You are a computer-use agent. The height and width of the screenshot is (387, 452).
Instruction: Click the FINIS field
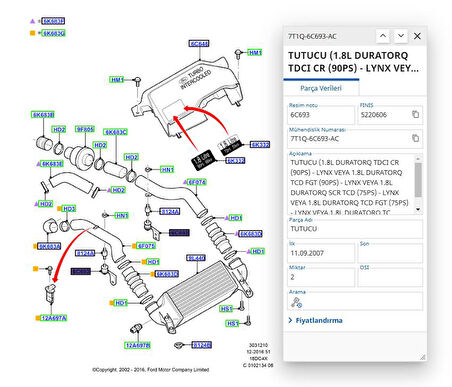pos(390,115)
